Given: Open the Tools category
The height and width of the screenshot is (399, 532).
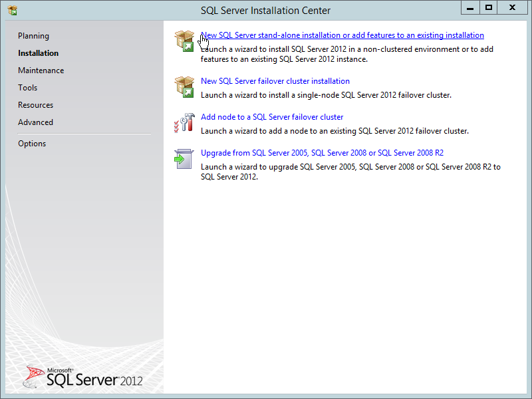Looking at the screenshot, I should pos(27,88).
